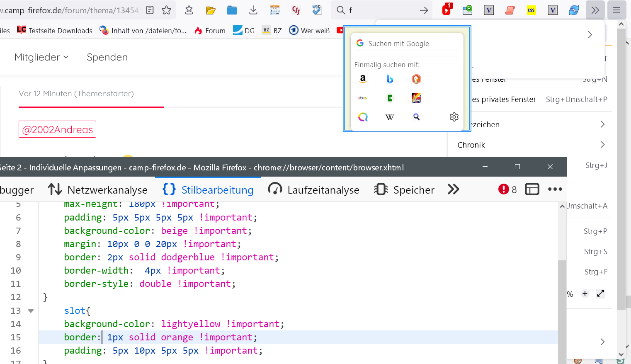Open the Downloads arrow toolbar icon
The width and height of the screenshot is (631, 364).
point(253,10)
